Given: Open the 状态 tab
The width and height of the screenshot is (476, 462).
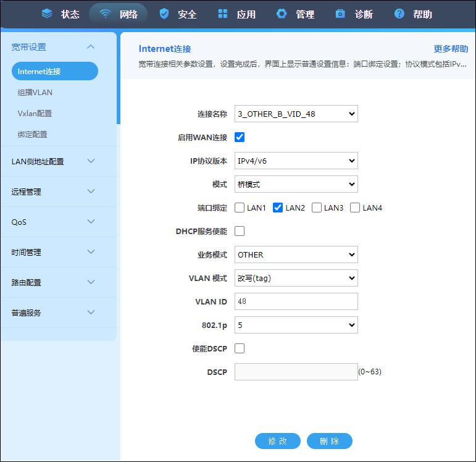Looking at the screenshot, I should tap(61, 14).
